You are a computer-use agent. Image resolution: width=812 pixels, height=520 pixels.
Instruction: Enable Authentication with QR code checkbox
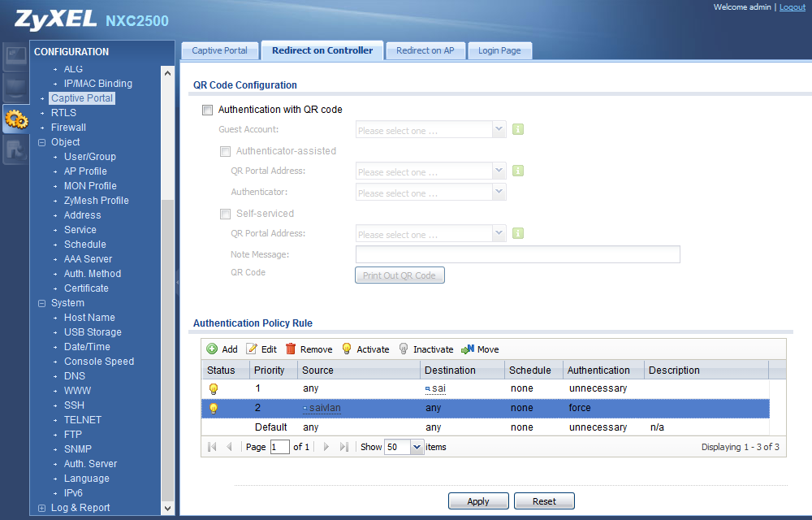point(208,110)
